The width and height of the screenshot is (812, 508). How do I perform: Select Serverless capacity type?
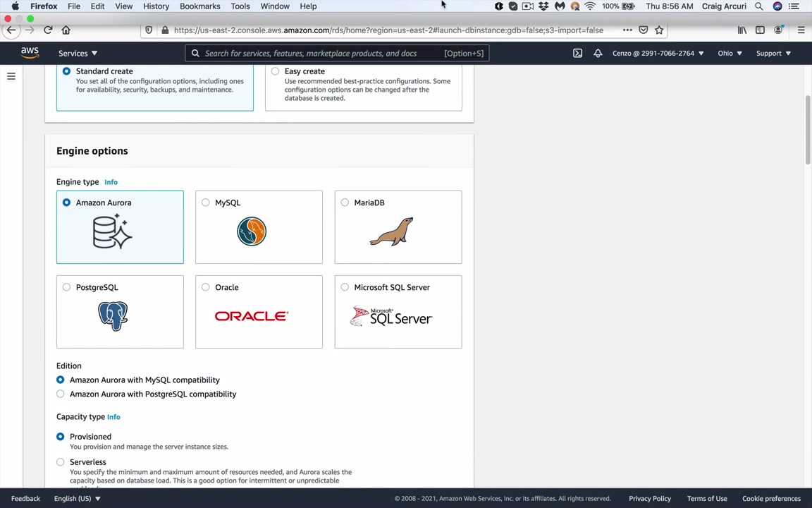point(61,462)
